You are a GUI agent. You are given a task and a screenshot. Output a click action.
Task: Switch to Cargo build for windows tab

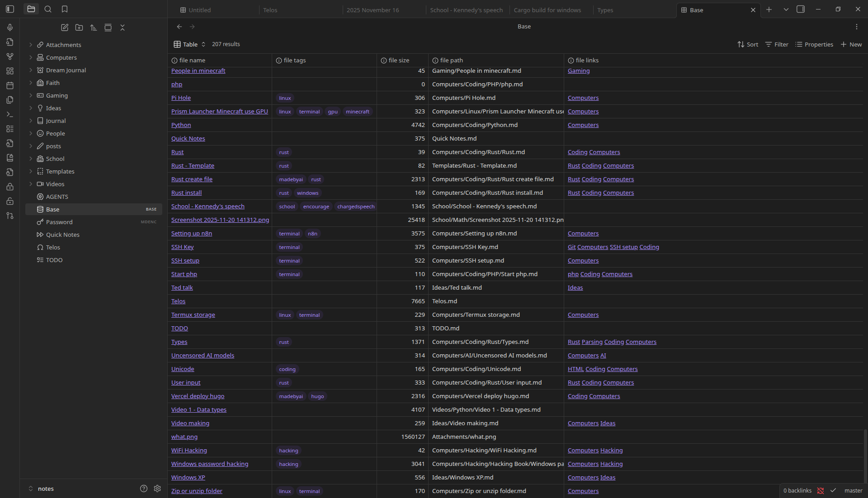click(x=547, y=10)
